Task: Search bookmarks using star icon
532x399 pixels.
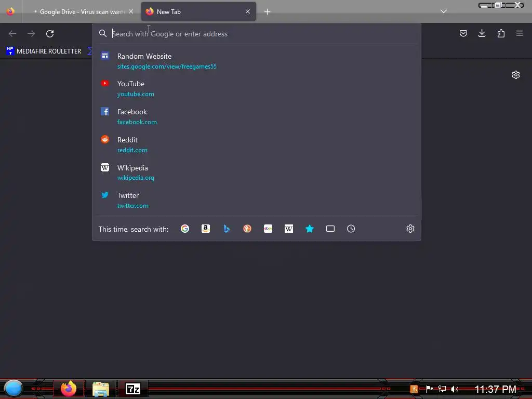Action: pyautogui.click(x=310, y=229)
